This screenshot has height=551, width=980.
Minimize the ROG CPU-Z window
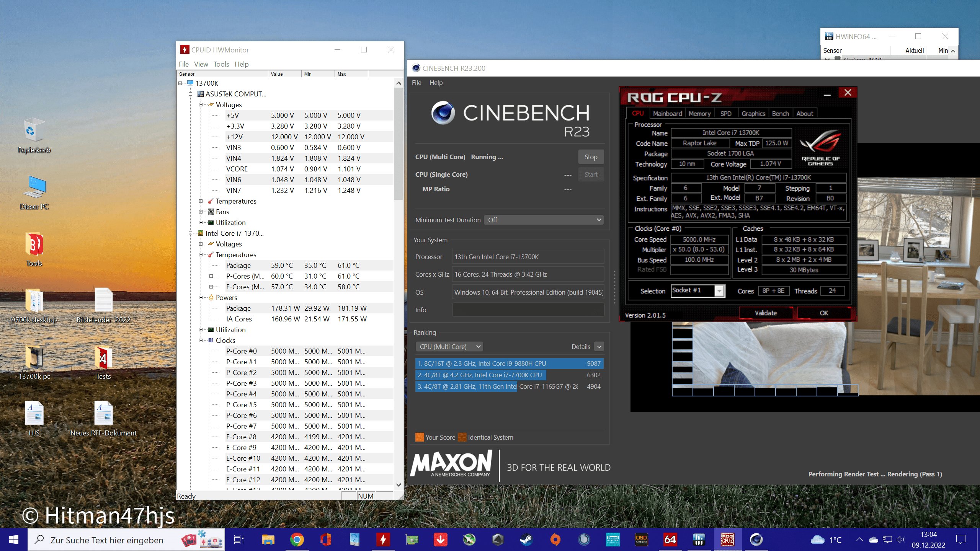[x=827, y=94]
